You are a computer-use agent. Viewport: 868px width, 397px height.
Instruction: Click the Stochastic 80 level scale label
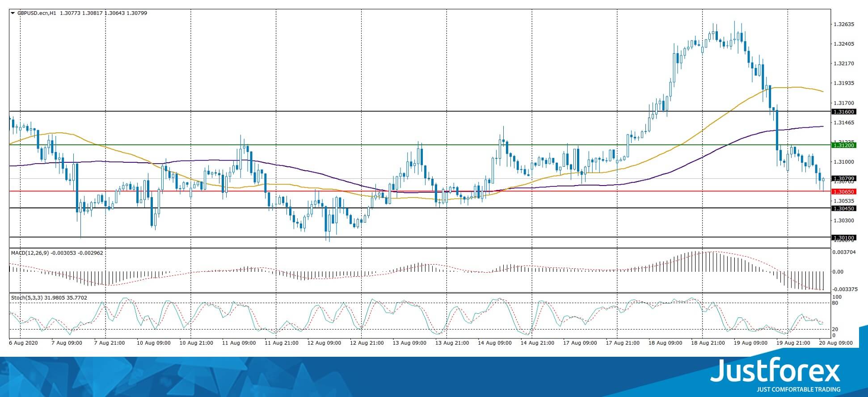click(835, 303)
